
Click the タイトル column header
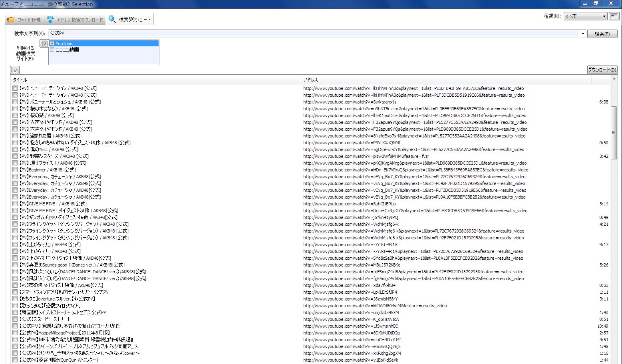point(156,80)
